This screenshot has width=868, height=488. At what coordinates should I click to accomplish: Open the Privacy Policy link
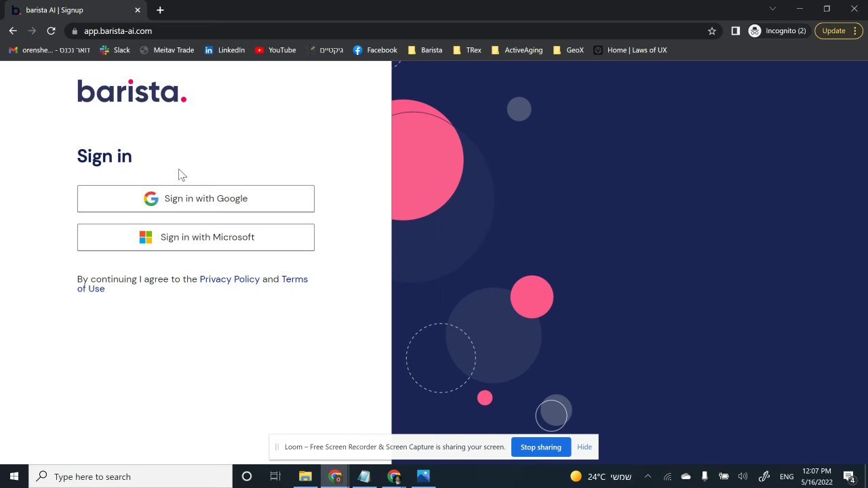click(x=230, y=279)
